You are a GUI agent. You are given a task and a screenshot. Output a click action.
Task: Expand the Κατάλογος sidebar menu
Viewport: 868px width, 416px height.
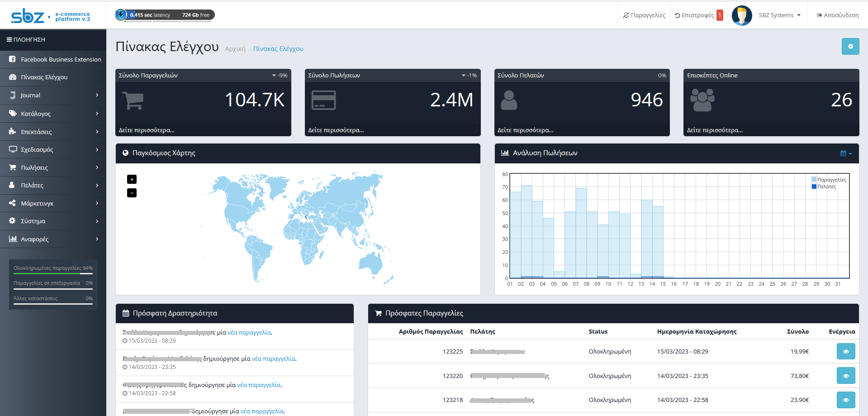[x=53, y=114]
